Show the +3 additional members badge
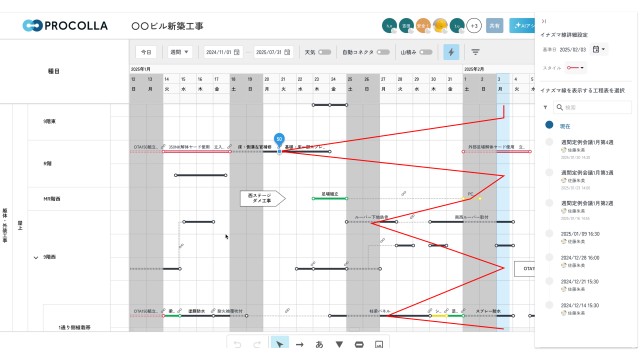Screen dimensions: 640x360 click(x=474, y=26)
